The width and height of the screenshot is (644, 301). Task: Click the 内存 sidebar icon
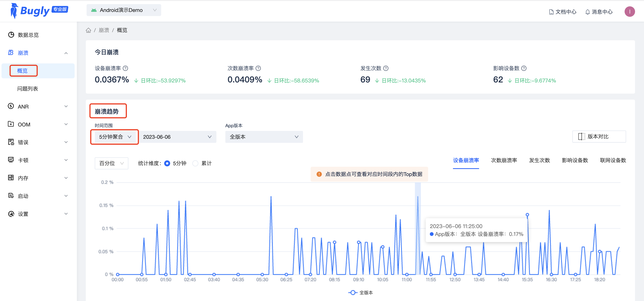point(11,178)
